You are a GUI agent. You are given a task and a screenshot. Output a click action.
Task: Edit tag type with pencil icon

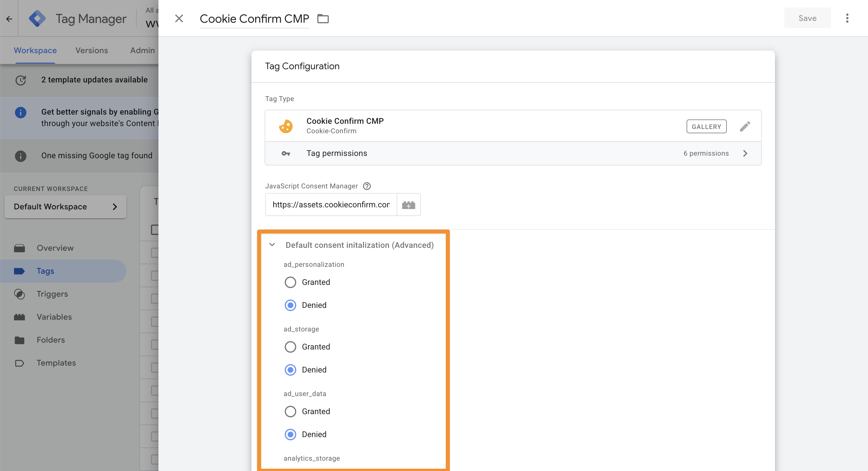click(745, 126)
